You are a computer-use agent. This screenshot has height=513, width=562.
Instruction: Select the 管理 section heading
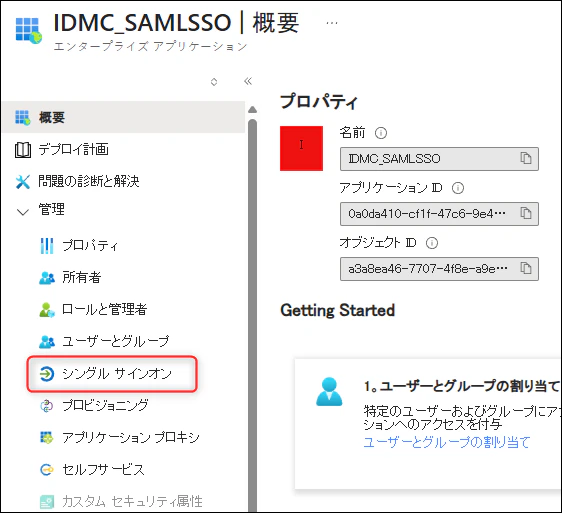point(52,209)
